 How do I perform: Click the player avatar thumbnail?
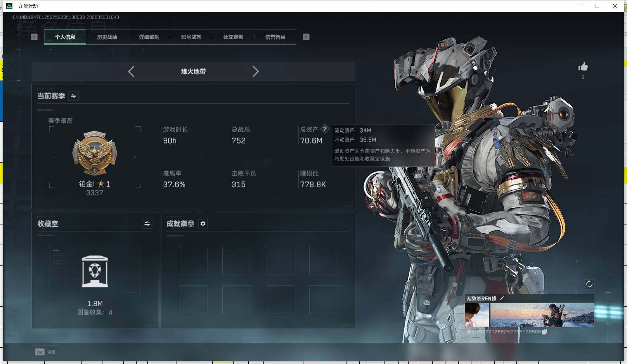click(477, 315)
